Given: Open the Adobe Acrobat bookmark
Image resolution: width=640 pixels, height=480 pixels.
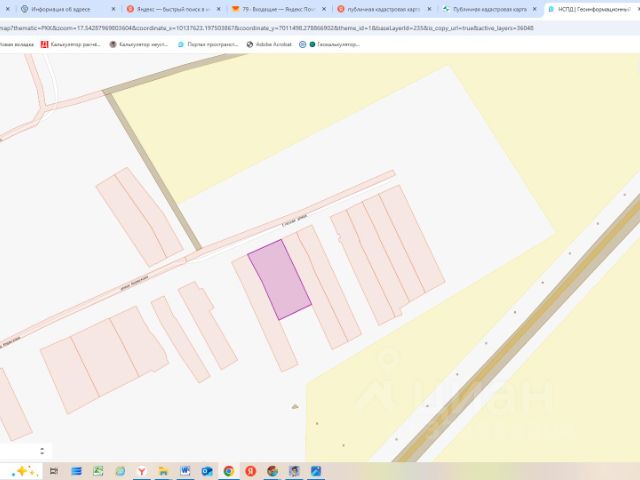Looking at the screenshot, I should tap(269, 44).
